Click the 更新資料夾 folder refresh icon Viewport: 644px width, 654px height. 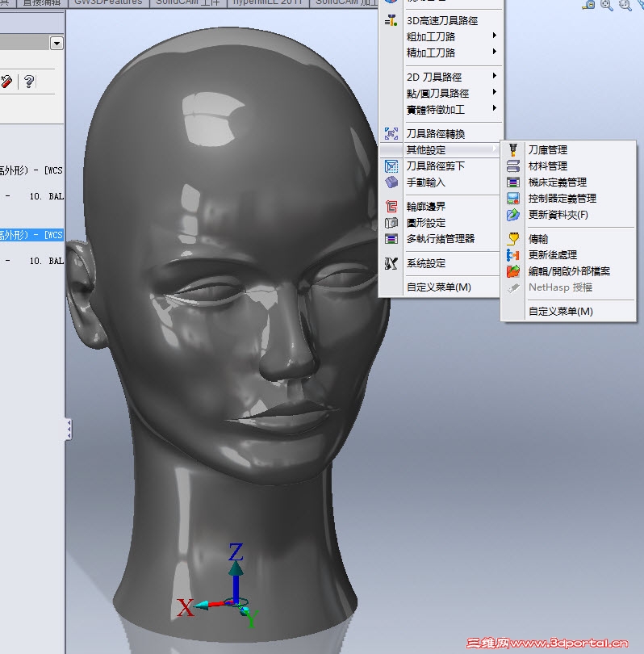tap(513, 215)
